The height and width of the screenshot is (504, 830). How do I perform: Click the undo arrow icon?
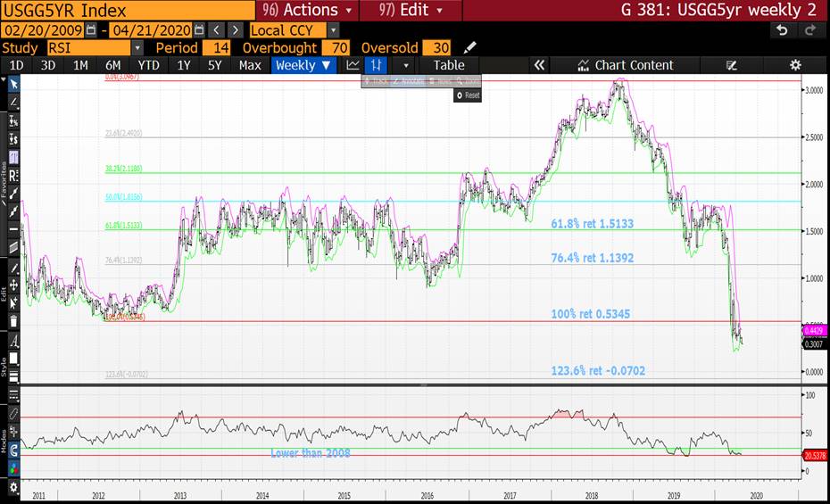click(x=782, y=29)
